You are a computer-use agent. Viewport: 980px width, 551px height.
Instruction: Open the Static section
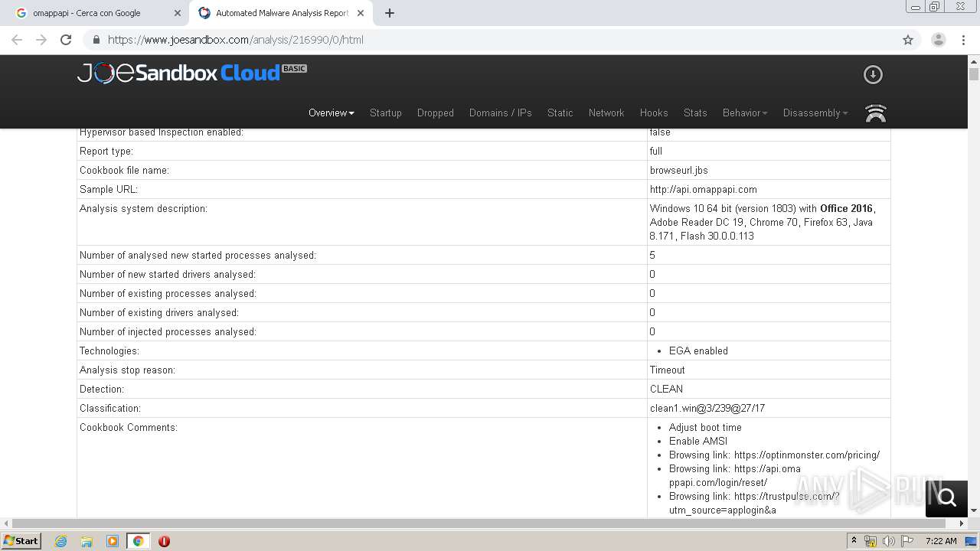(x=560, y=112)
